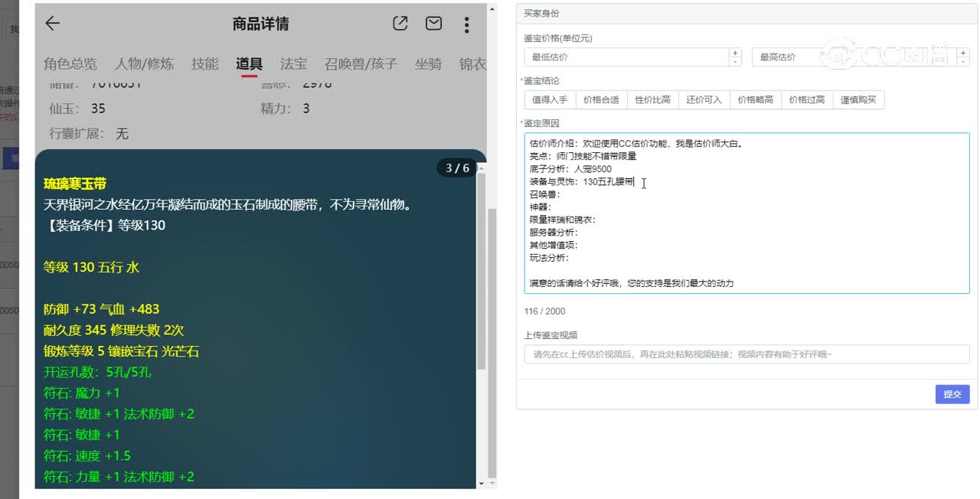Open the 召唤兽/孩子 tab
Viewport: 980px width, 499px height.
pos(361,64)
